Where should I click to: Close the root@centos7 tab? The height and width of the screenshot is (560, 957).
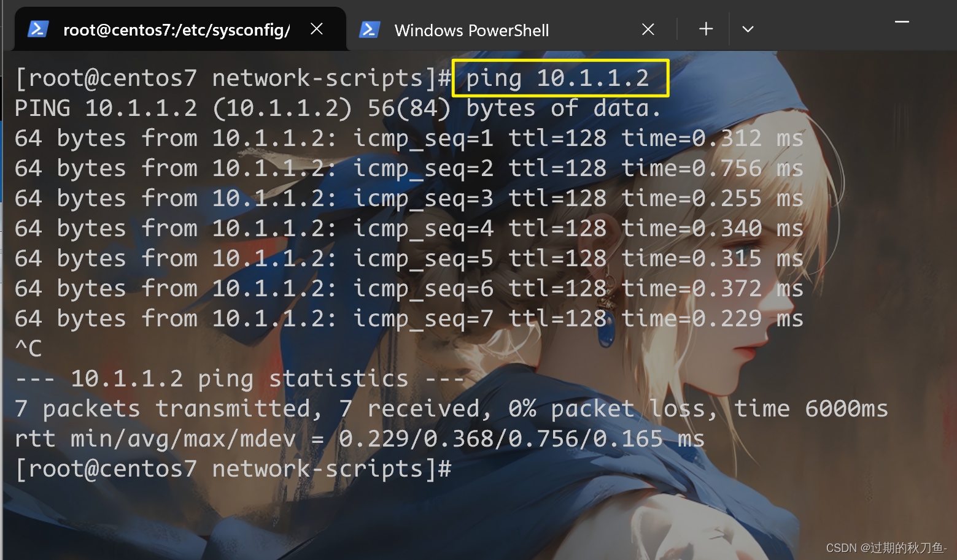(x=317, y=29)
